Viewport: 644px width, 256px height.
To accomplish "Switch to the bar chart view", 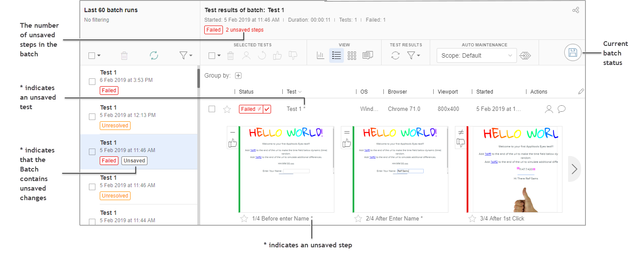I will coord(320,55).
